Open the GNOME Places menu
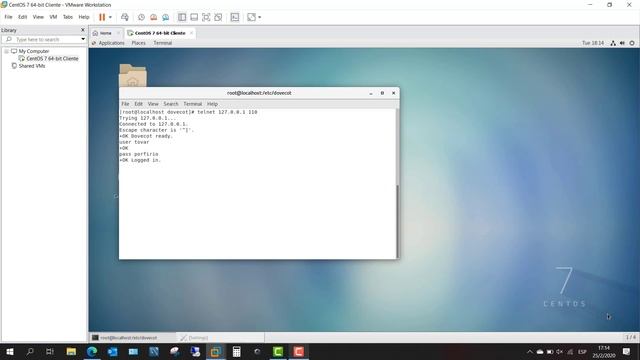Image resolution: width=640 pixels, height=360 pixels. coord(138,43)
